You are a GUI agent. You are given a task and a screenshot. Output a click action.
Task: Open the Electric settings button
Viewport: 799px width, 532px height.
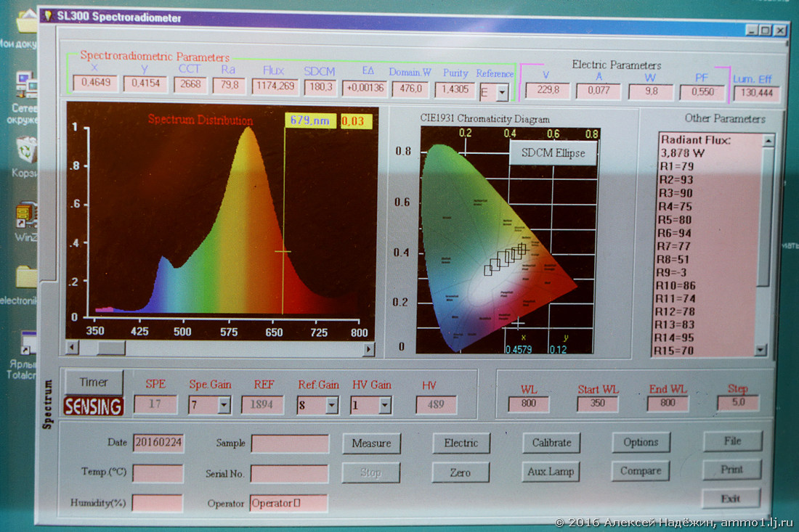[x=461, y=443]
